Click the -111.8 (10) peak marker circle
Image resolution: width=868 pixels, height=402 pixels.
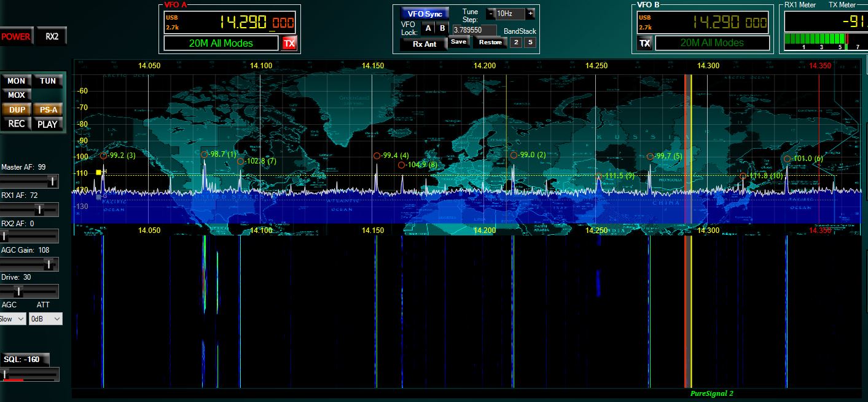(x=743, y=176)
